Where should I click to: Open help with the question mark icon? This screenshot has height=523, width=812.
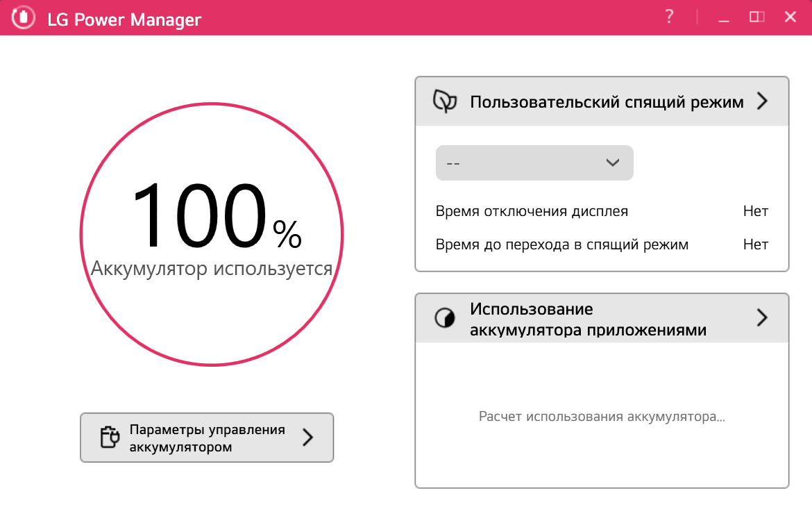(x=669, y=17)
